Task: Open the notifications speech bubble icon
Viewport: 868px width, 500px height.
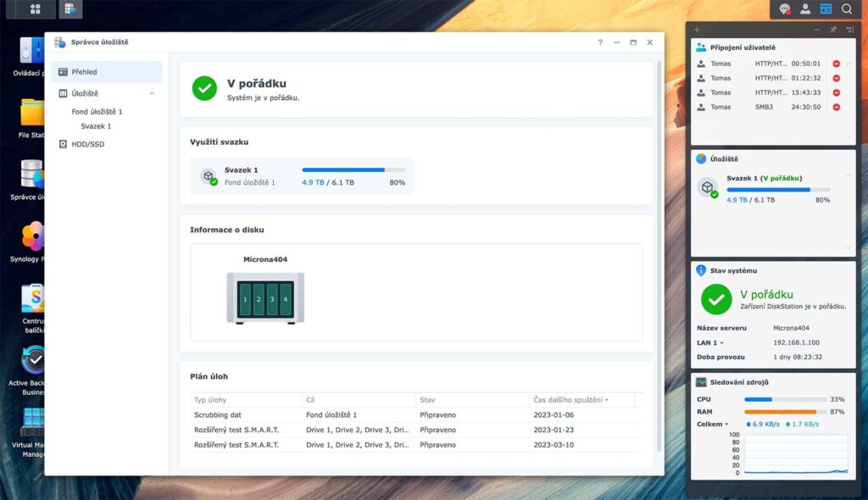Action: point(784,8)
